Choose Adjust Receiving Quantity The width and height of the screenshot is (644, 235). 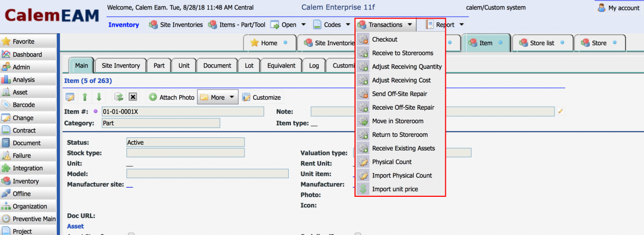coord(400,66)
